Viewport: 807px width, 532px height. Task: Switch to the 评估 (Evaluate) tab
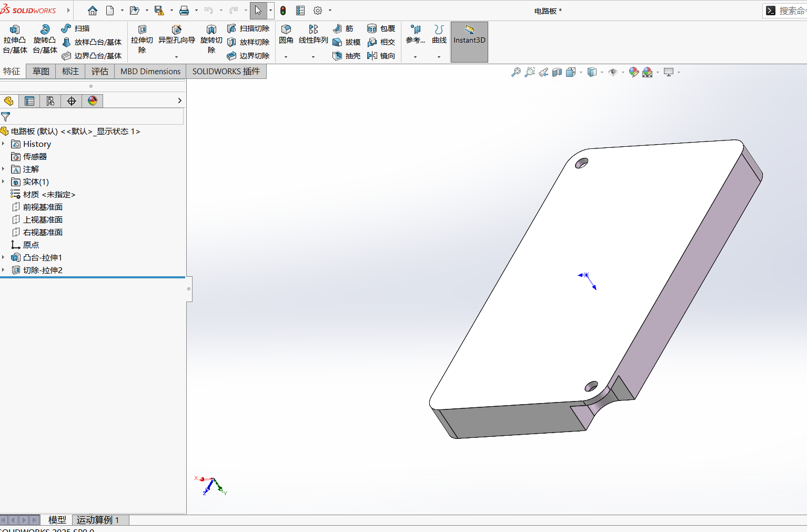point(100,71)
